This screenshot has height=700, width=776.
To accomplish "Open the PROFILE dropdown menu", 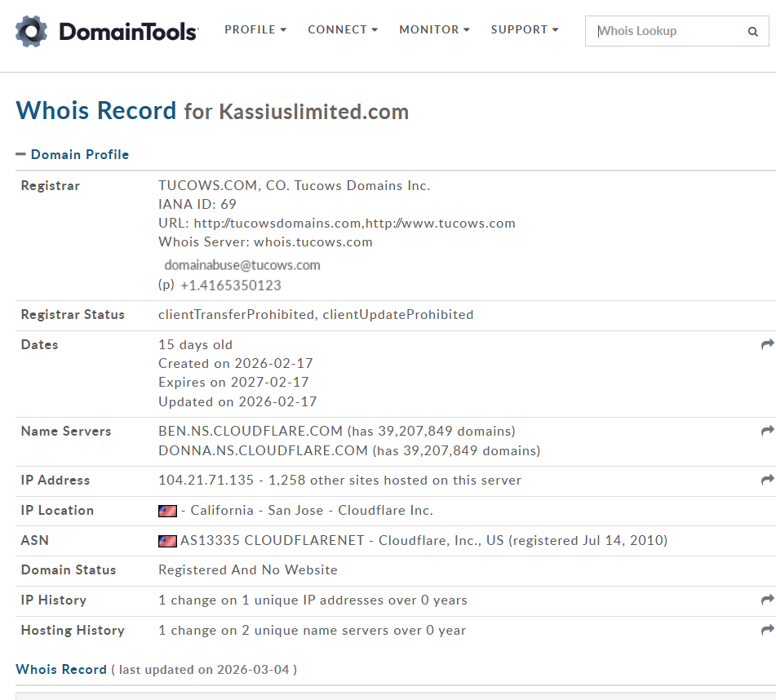I will pos(255,29).
